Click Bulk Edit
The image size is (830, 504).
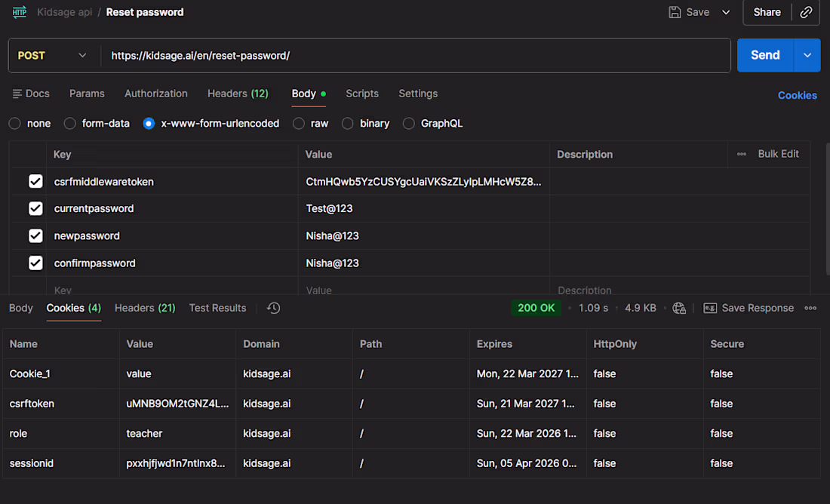(x=778, y=154)
